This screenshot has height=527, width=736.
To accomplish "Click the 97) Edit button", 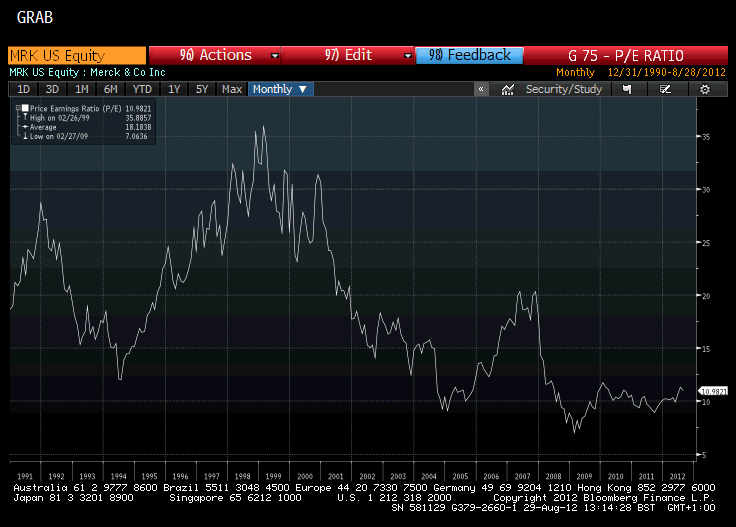I will click(347, 55).
